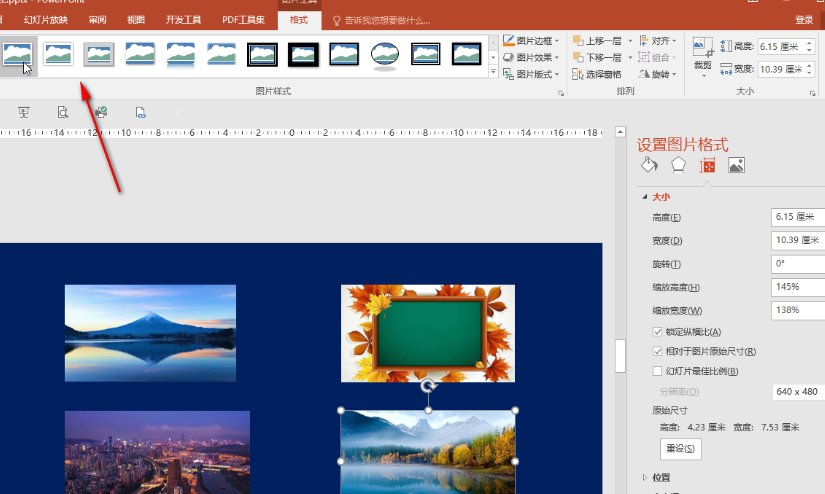Screen dimensions: 825x494
Task: Click the print preview magnifier icon
Action: click(x=63, y=112)
